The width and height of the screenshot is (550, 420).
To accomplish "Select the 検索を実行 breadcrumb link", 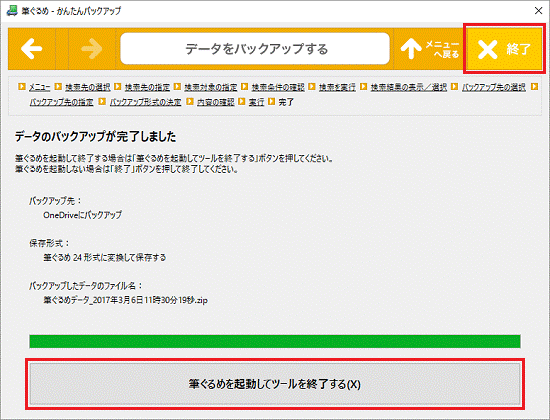I will [x=337, y=87].
